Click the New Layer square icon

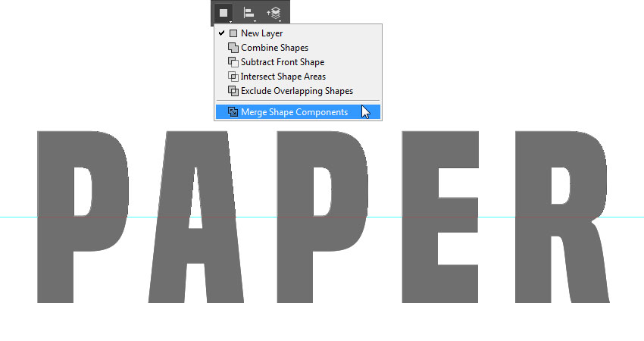click(233, 33)
